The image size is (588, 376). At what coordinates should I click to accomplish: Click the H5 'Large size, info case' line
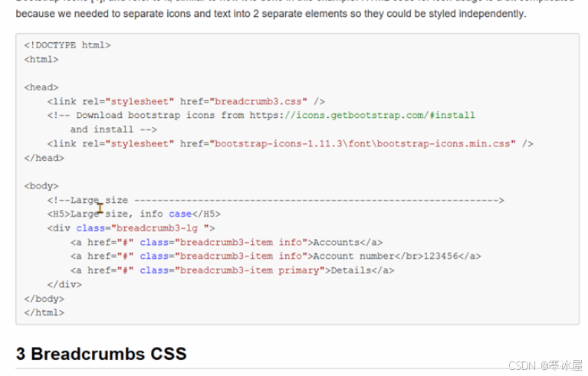click(134, 214)
